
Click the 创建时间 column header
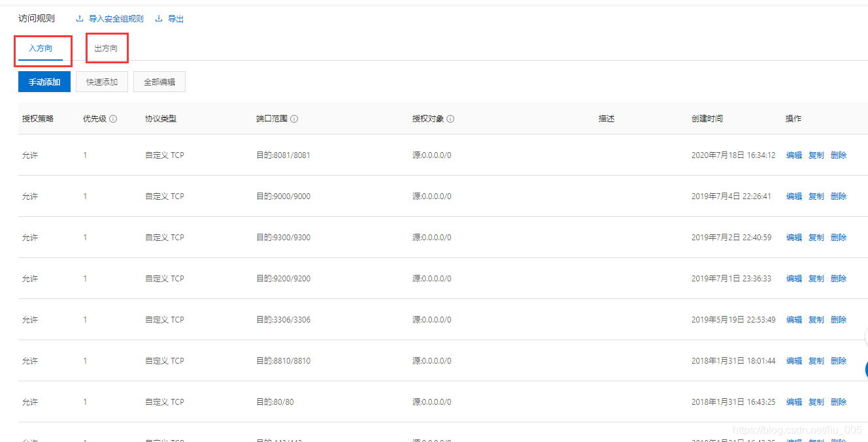(707, 119)
